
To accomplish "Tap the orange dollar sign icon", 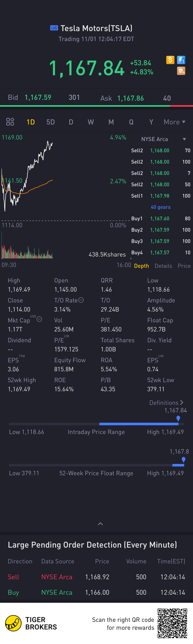I will 170,60.
